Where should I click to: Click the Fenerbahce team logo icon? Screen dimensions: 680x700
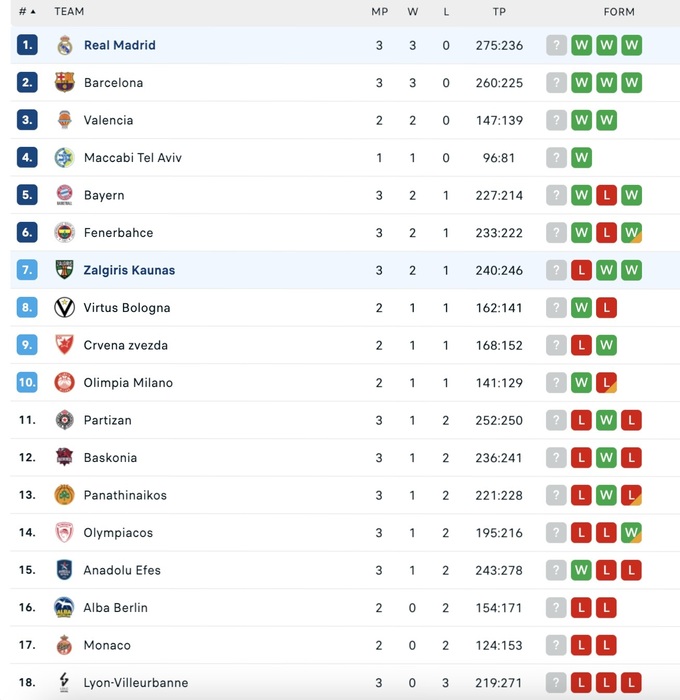[x=65, y=233]
